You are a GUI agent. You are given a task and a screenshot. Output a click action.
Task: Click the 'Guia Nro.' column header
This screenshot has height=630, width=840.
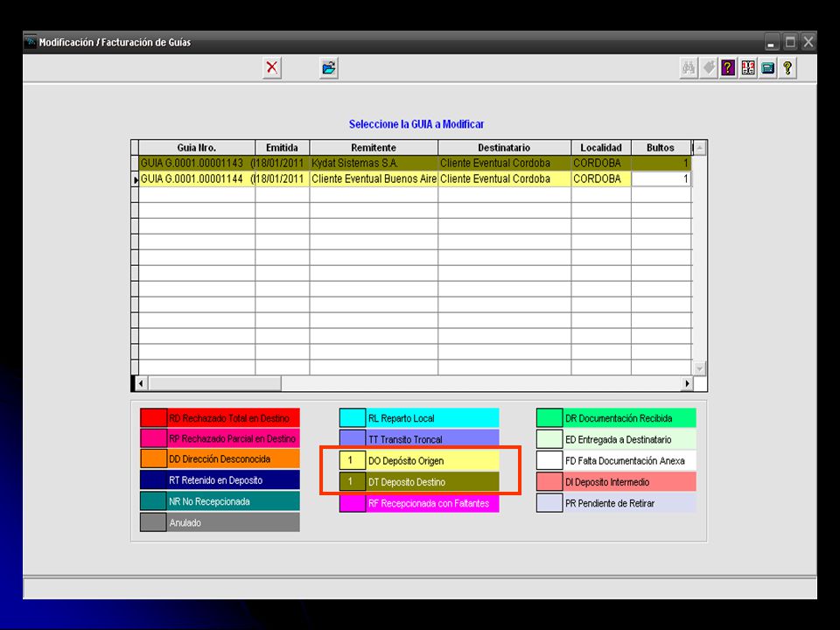197,148
